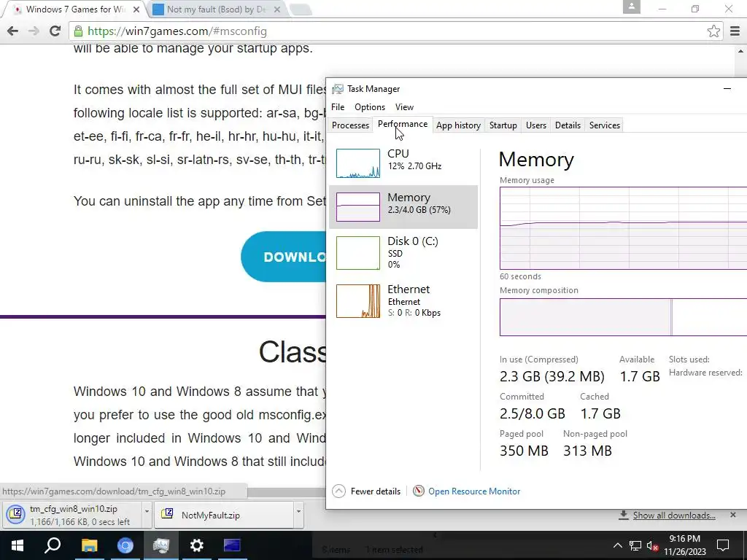Click the page scrollbar up arrow
The width and height of the screenshot is (747, 560).
741,51
